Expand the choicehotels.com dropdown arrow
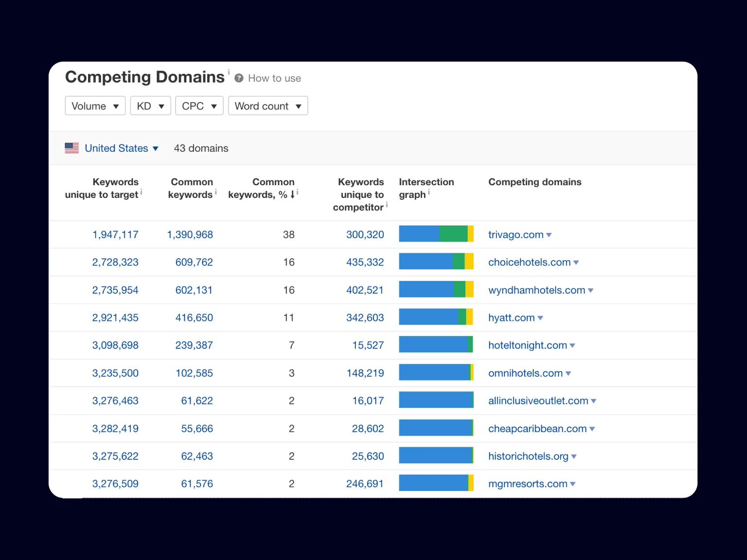 [x=576, y=263]
